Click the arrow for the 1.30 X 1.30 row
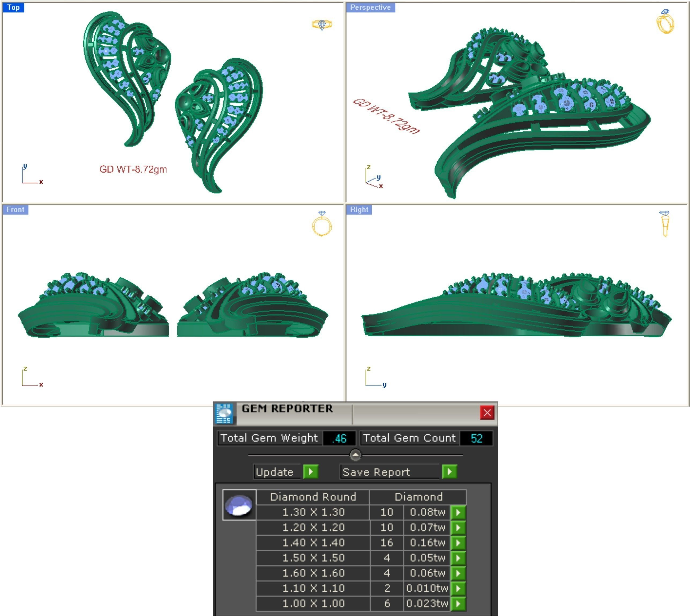 point(458,512)
